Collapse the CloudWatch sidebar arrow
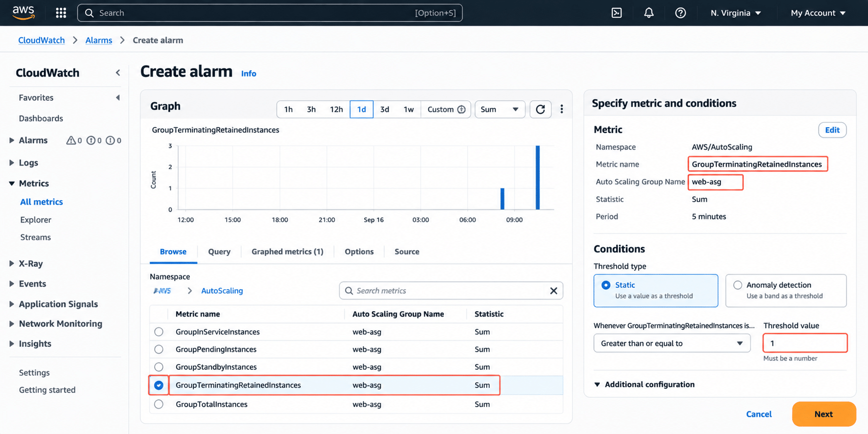 click(118, 72)
